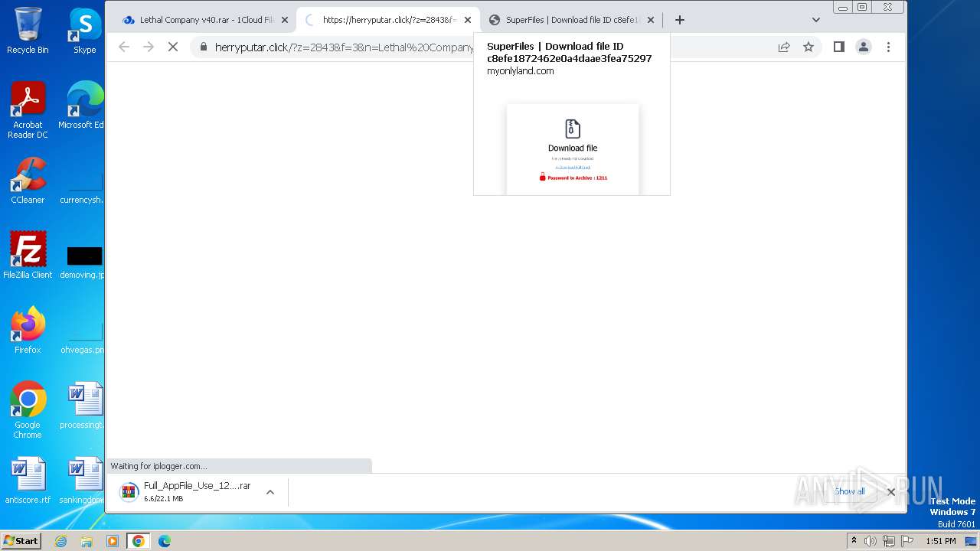Open the volume control in tray
This screenshot has width=980, height=551.
[x=871, y=540]
